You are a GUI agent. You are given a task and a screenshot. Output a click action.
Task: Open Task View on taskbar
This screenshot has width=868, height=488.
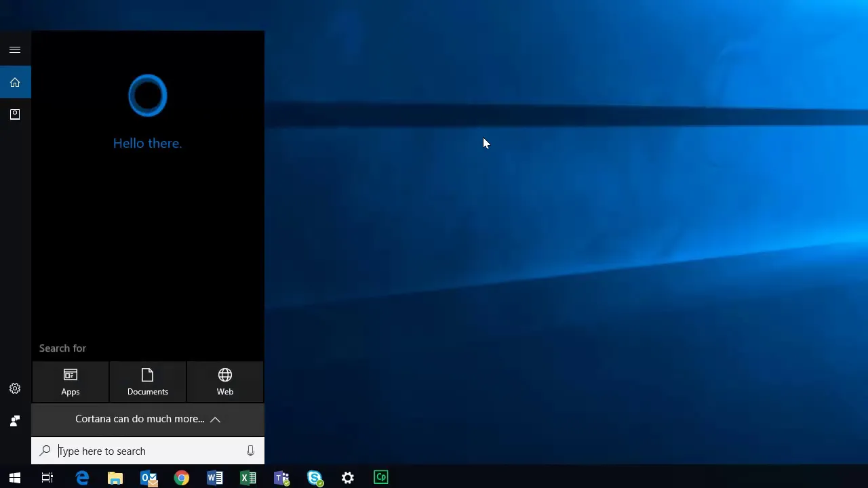click(x=47, y=478)
